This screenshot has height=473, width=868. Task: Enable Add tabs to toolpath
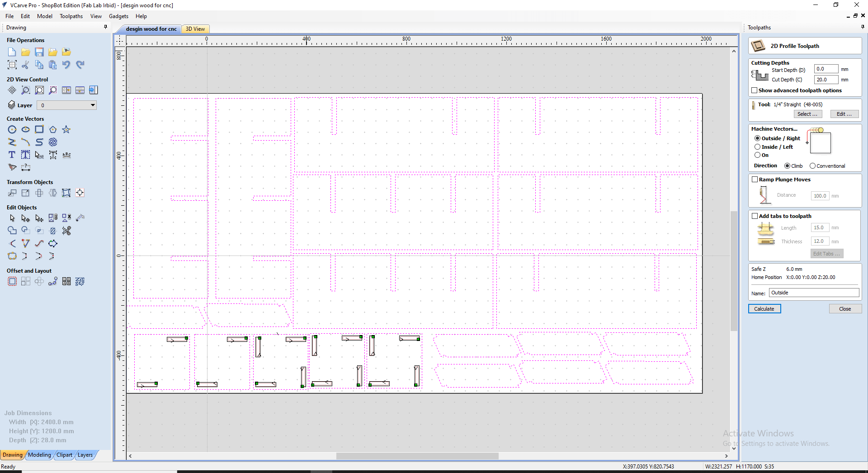coord(755,216)
